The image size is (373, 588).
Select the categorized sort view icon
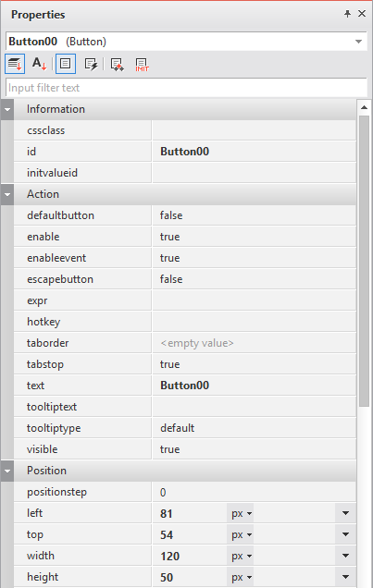coord(15,64)
